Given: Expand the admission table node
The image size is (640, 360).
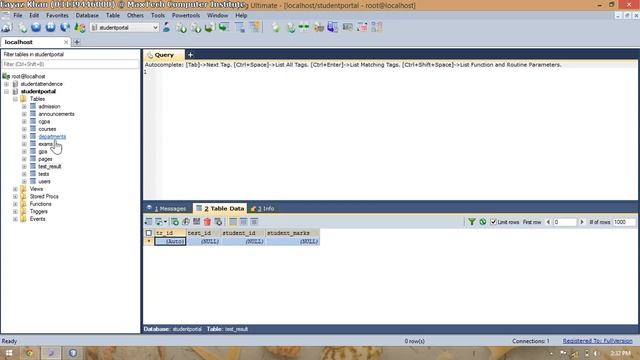Looking at the screenshot, I should [x=24, y=107].
